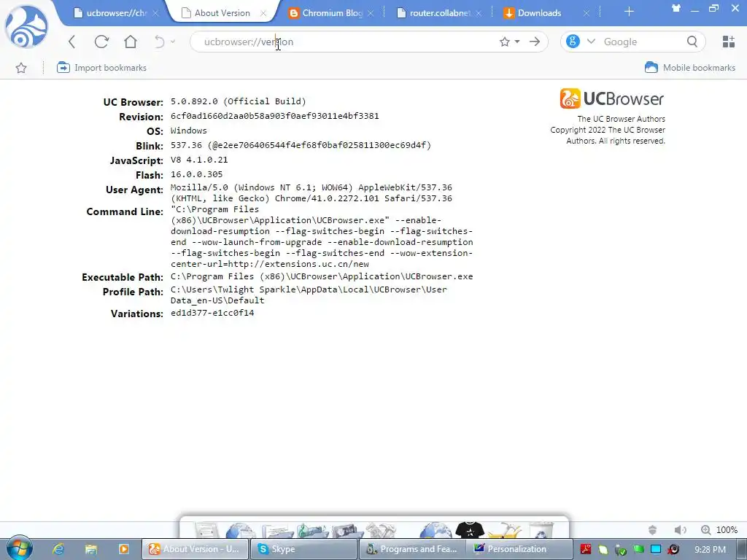Click the recycle bin dock icon
The width and height of the screenshot is (747, 560).
coord(542,530)
